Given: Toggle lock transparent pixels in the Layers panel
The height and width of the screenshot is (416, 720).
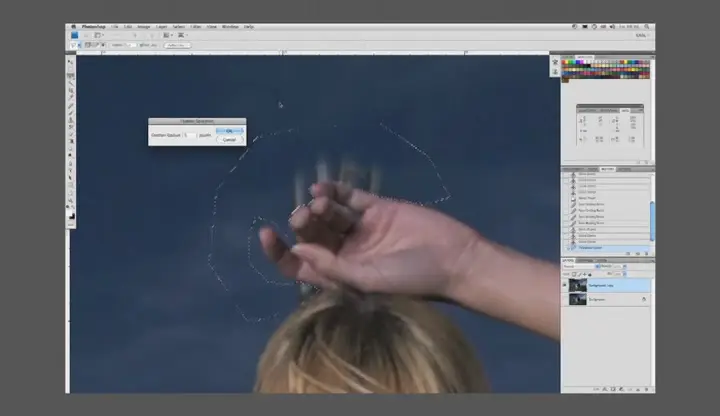Looking at the screenshot, I should coord(574,274).
